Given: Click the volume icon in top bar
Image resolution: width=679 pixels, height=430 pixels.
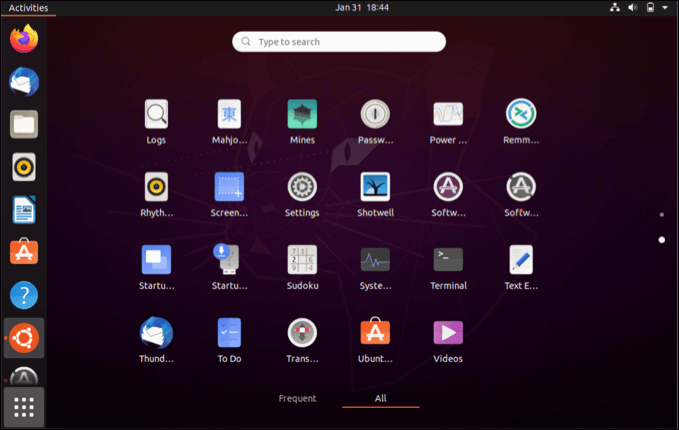Looking at the screenshot, I should coord(633,7).
